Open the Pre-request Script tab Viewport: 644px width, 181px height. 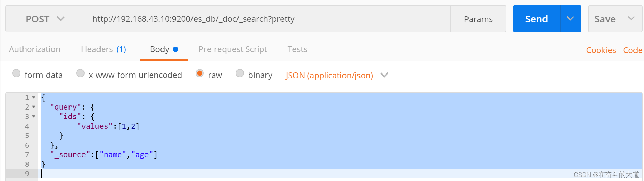click(x=233, y=49)
